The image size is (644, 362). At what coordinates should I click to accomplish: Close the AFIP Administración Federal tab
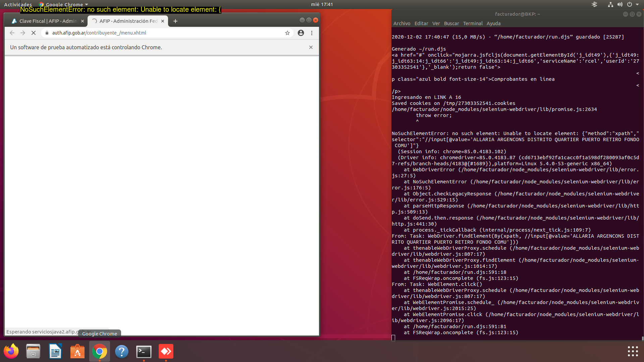[163, 21]
